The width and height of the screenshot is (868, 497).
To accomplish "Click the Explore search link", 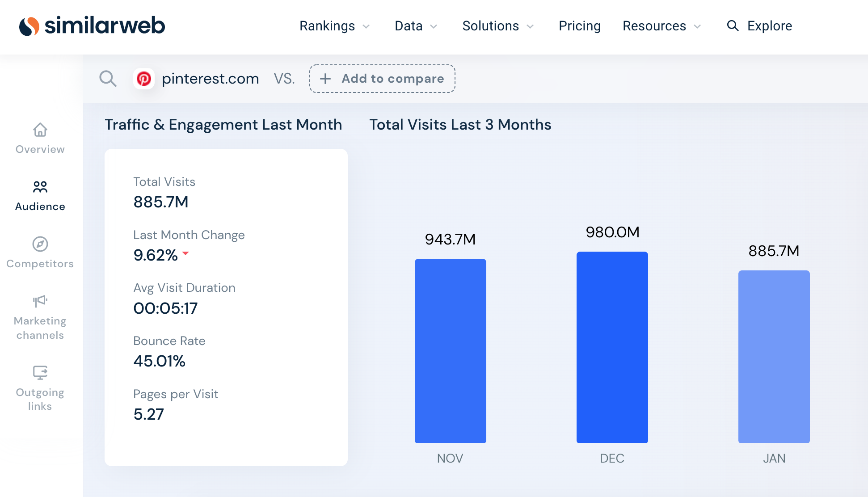I will (x=759, y=26).
